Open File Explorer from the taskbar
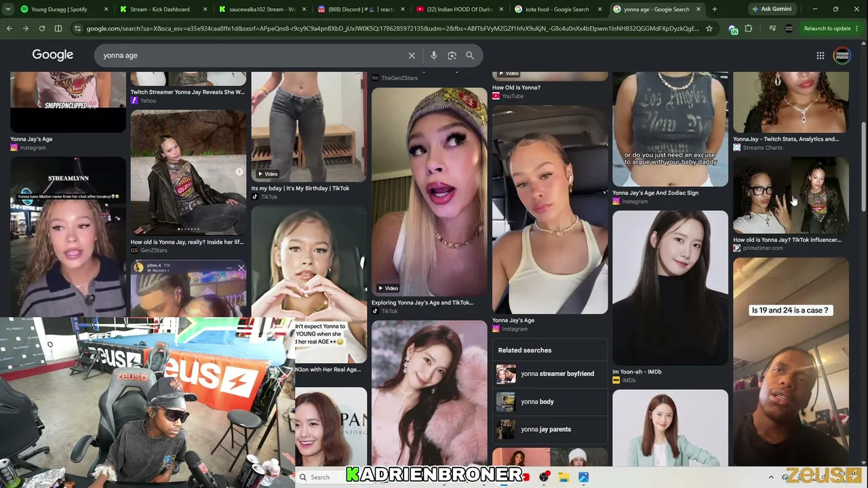The image size is (868, 488). tap(564, 477)
